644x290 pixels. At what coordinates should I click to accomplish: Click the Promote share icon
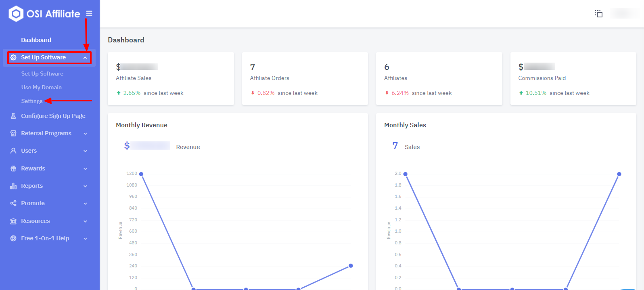13,203
